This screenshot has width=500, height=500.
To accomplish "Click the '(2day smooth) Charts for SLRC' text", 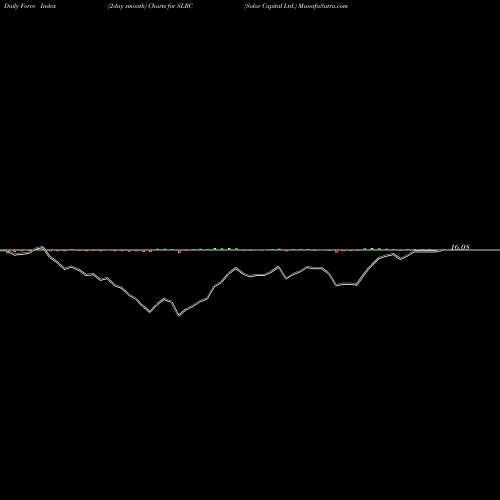I will pyautogui.click(x=150, y=6).
